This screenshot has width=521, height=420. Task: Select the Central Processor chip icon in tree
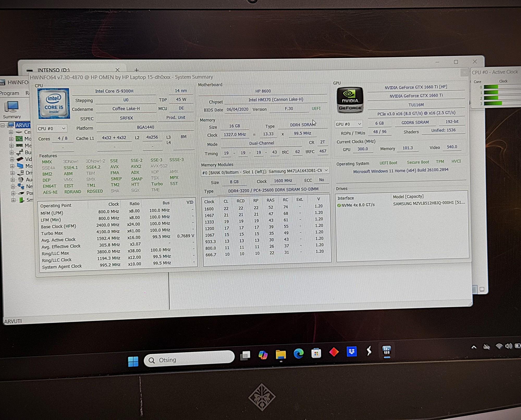19,132
